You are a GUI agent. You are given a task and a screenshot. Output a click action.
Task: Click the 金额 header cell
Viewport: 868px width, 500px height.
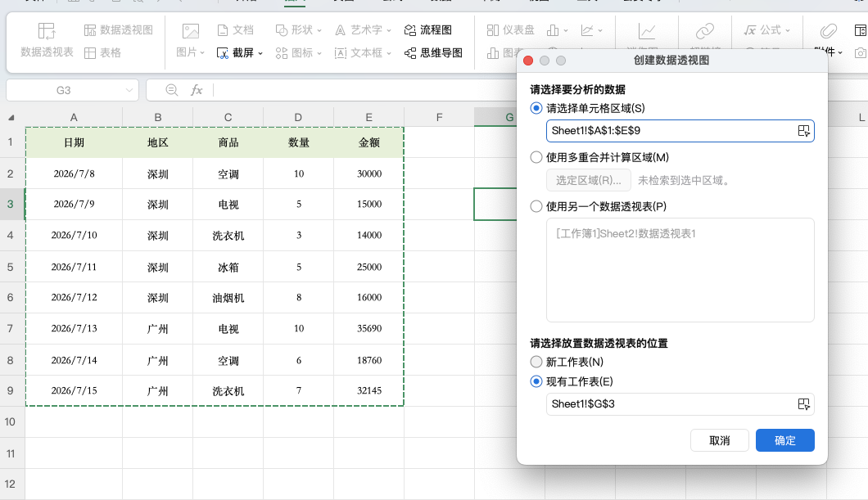368,142
